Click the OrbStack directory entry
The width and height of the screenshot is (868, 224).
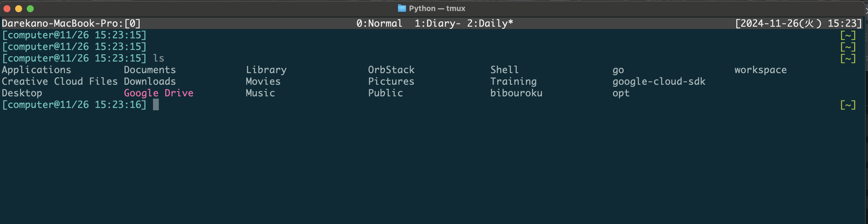click(x=391, y=70)
